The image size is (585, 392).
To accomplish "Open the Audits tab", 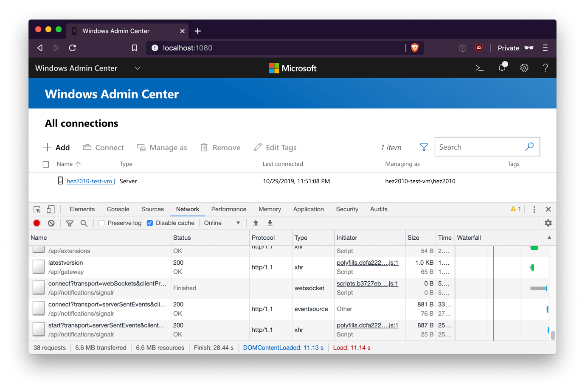I will tap(379, 209).
